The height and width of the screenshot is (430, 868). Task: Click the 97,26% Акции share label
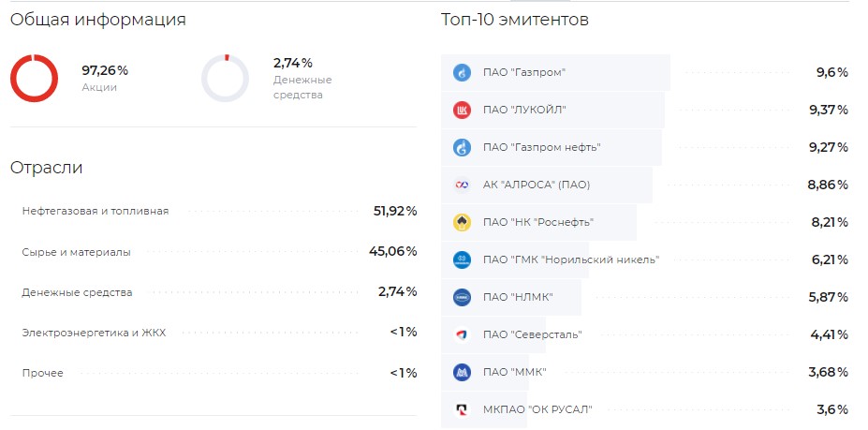coord(105,70)
